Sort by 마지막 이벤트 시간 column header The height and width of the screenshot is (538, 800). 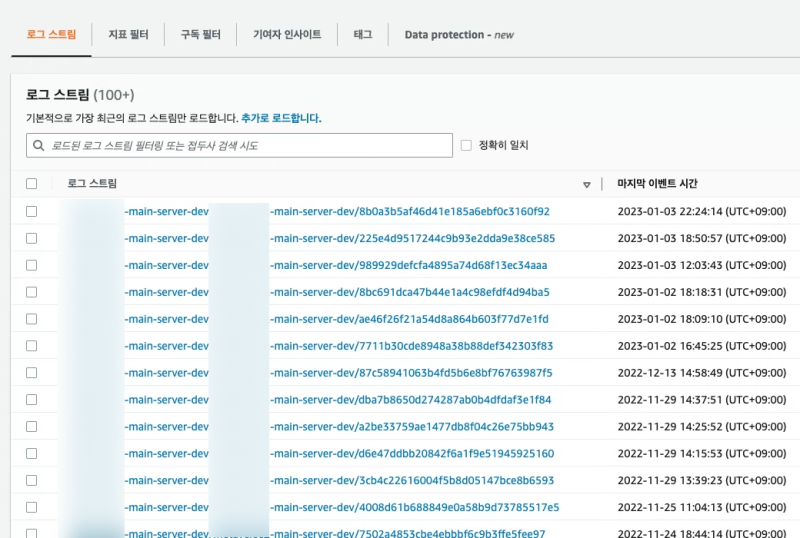[x=657, y=184]
